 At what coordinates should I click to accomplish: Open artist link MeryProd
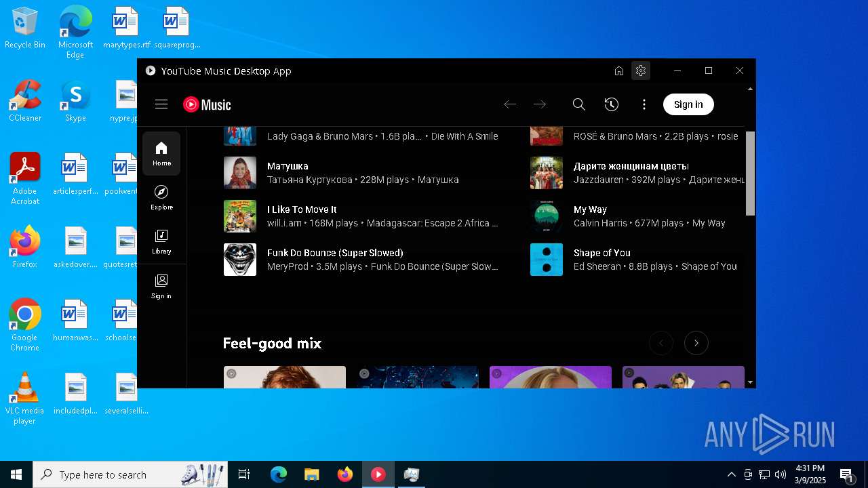(288, 266)
